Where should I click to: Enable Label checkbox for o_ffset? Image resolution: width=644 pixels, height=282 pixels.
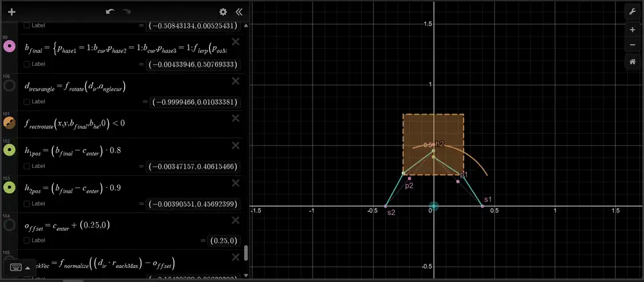(27, 240)
